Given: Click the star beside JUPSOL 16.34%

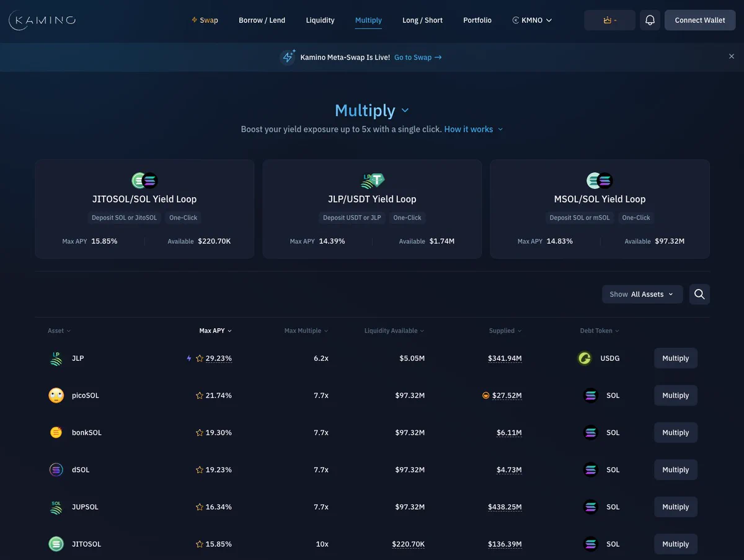Looking at the screenshot, I should pos(200,507).
